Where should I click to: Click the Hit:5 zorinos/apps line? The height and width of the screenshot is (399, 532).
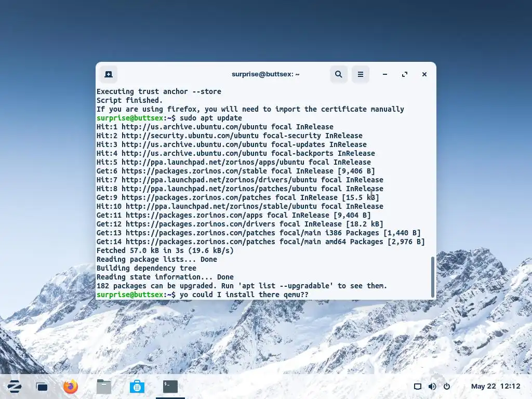pyautogui.click(x=234, y=162)
